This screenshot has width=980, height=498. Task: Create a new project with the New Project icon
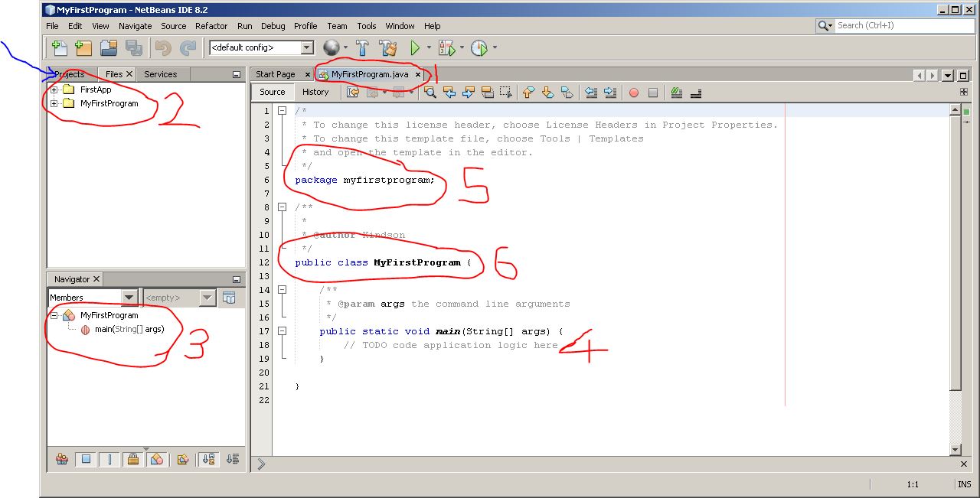pyautogui.click(x=83, y=47)
